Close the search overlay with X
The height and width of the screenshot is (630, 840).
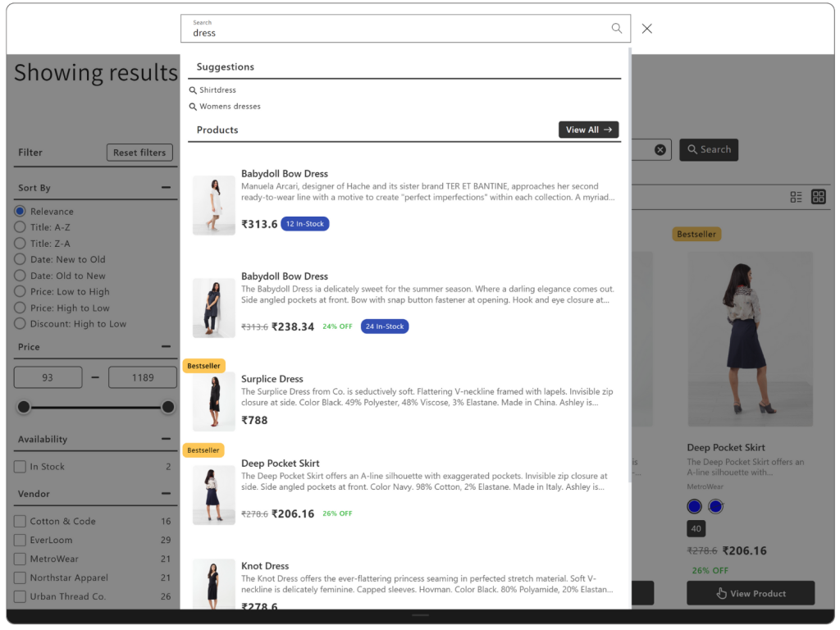pyautogui.click(x=646, y=29)
